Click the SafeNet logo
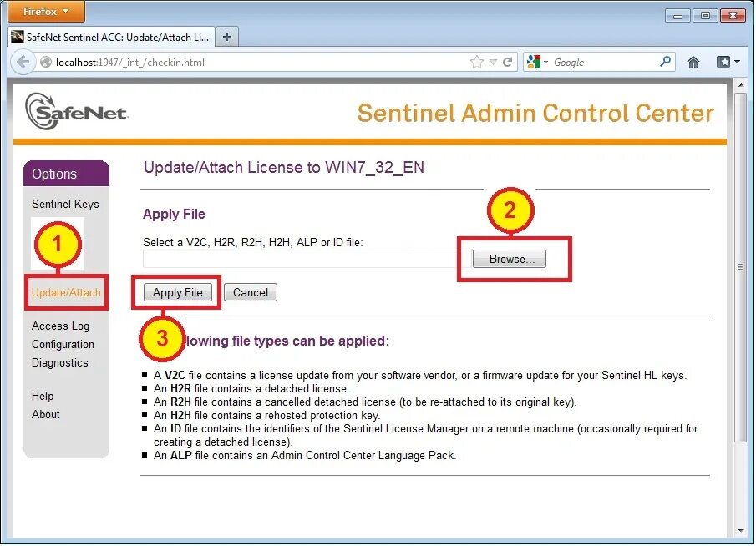756x546 pixels. click(x=77, y=112)
